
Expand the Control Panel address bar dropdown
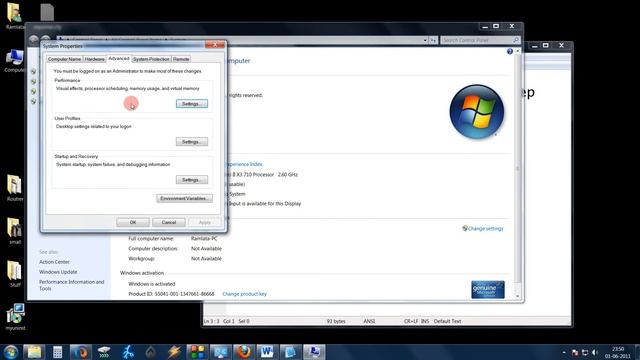click(x=425, y=40)
